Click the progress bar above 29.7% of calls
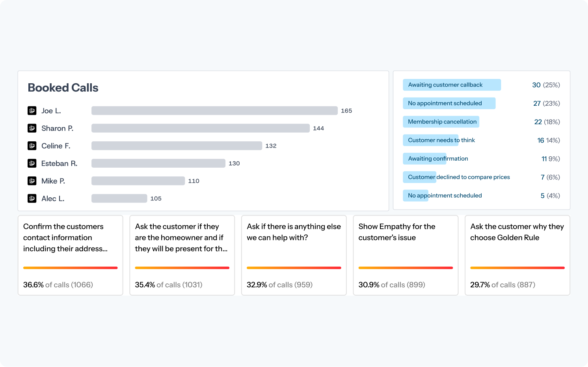The image size is (588, 367). pyautogui.click(x=517, y=268)
